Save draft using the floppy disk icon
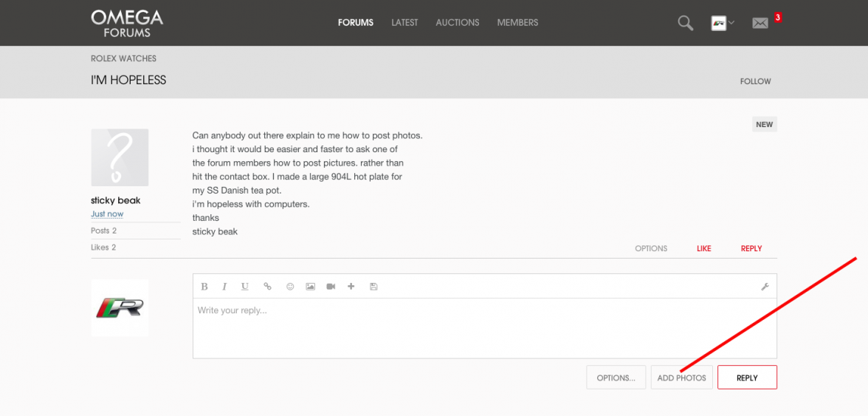 pos(373,287)
